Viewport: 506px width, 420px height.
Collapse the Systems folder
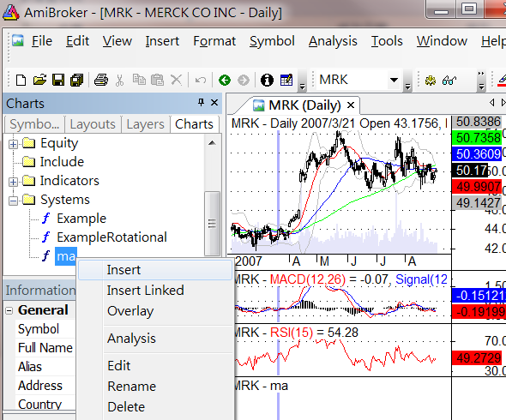pos(13,201)
